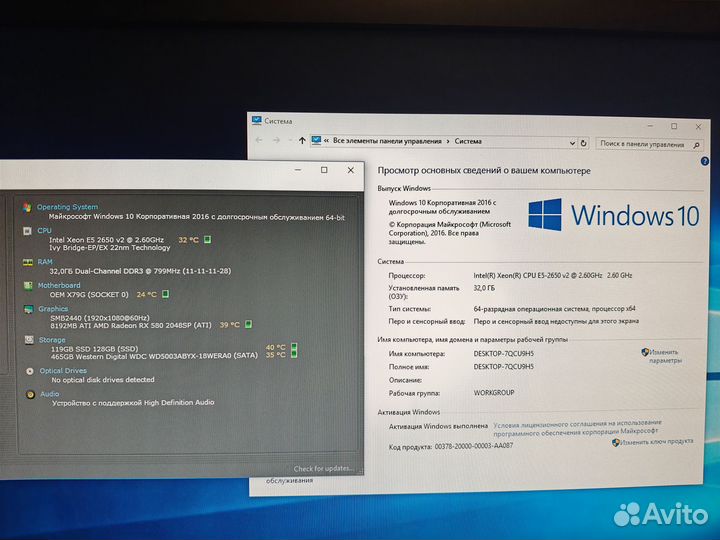Image resolution: width=720 pixels, height=540 pixels.
Task: Click the CPU temperature indicator icon
Action: tap(208, 240)
